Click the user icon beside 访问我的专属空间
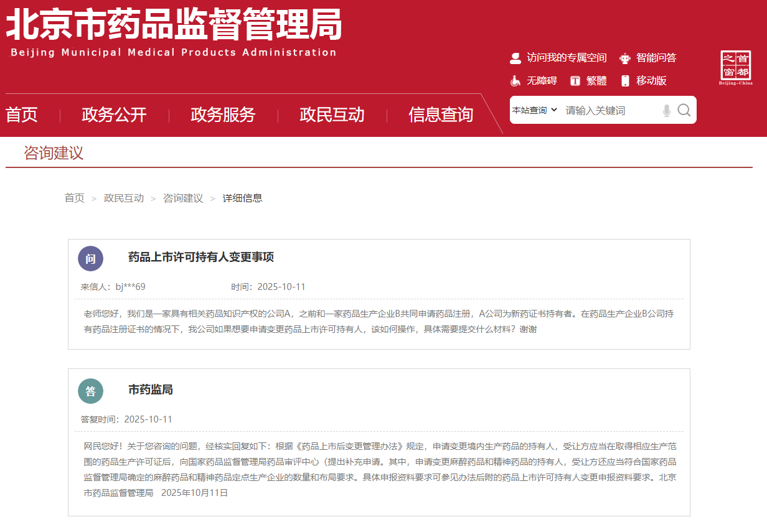 pos(515,57)
